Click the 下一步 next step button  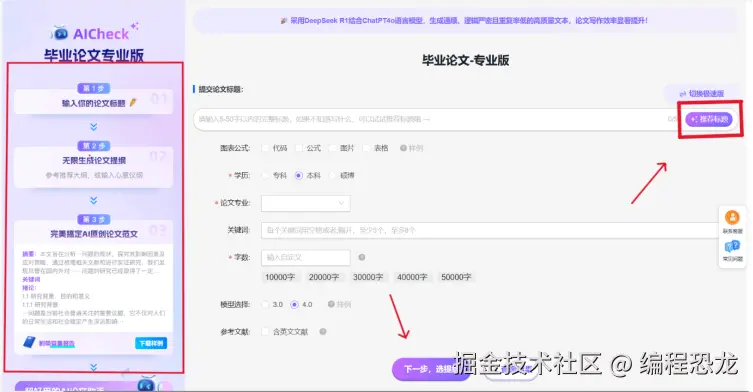tap(431, 369)
